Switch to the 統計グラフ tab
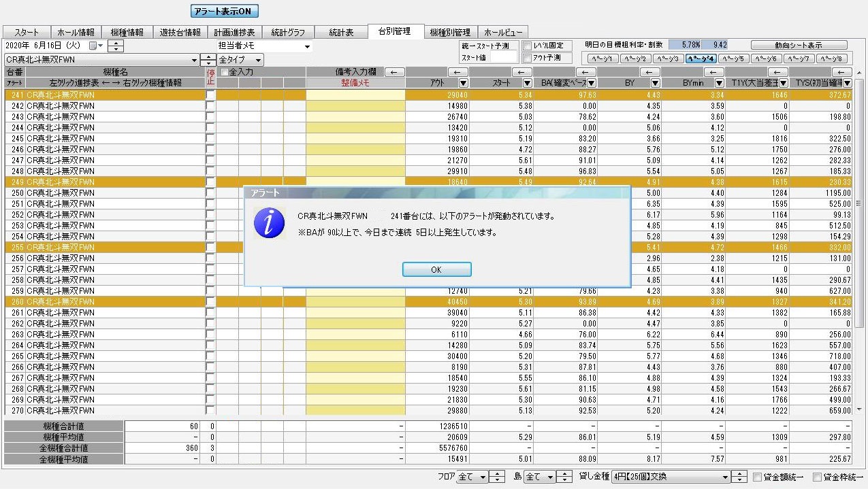This screenshot has width=868, height=489. pos(287,33)
